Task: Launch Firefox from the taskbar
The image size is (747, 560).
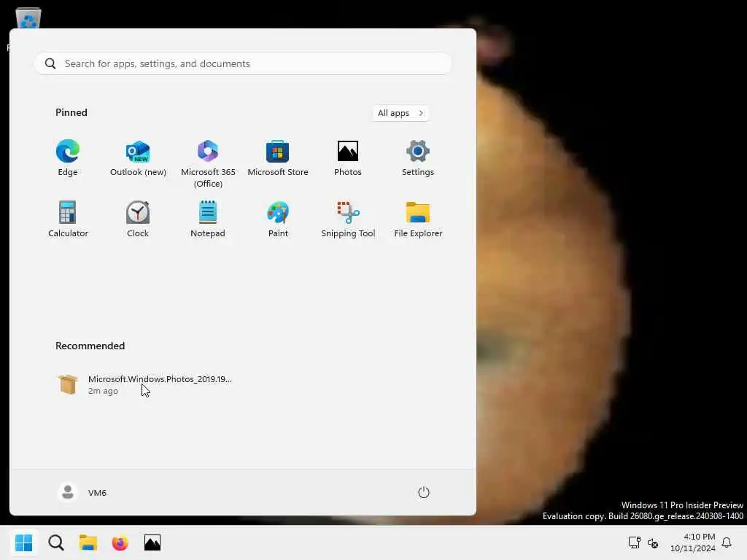Action: pyautogui.click(x=120, y=542)
